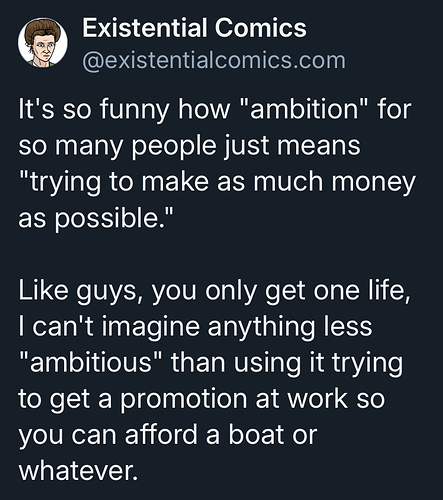
Task: Open the Existential Comics profile avatar
Action: [43, 42]
